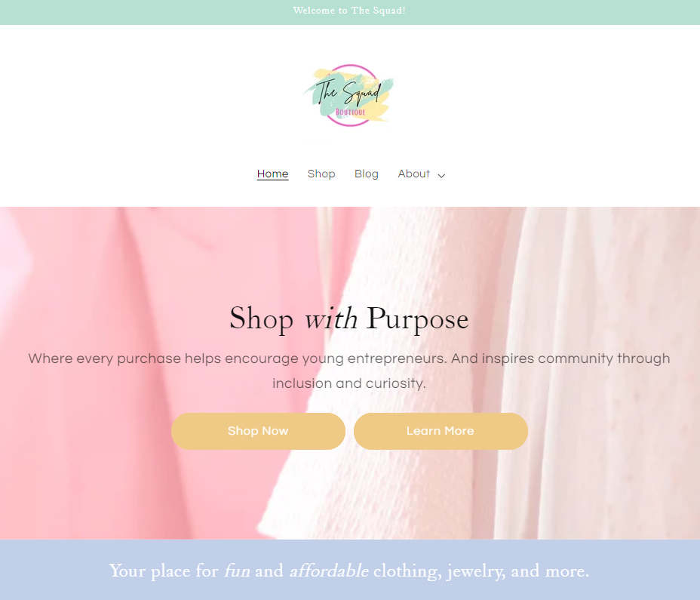Click the Shop with Purpose heading
This screenshot has height=600, width=700.
coord(349,319)
